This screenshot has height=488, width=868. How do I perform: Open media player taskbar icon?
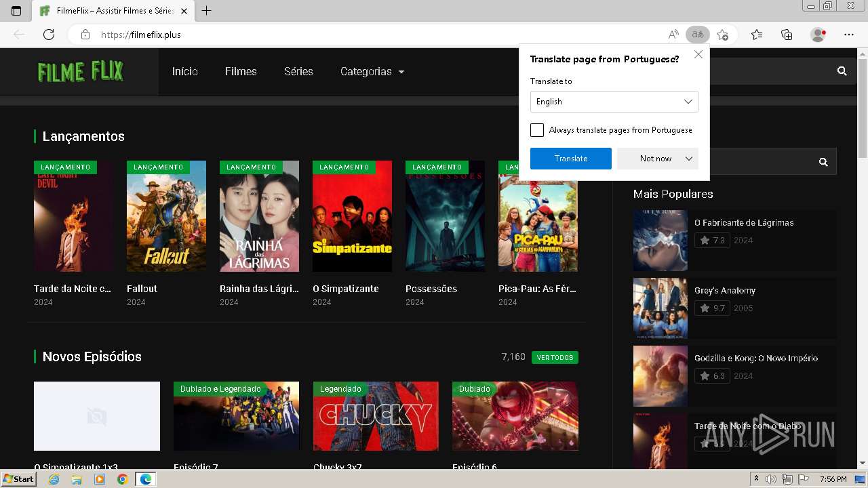pyautogui.click(x=100, y=479)
